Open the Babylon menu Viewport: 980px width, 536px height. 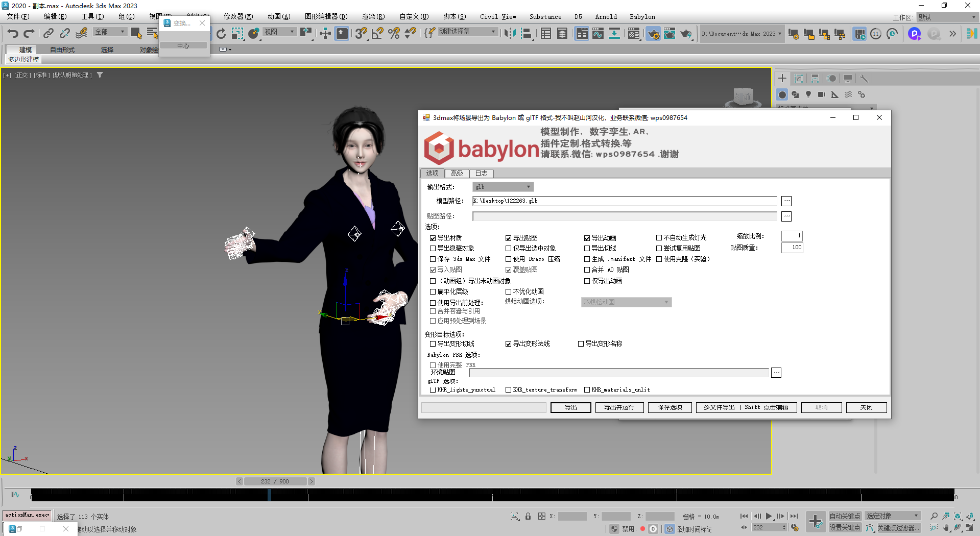642,17
